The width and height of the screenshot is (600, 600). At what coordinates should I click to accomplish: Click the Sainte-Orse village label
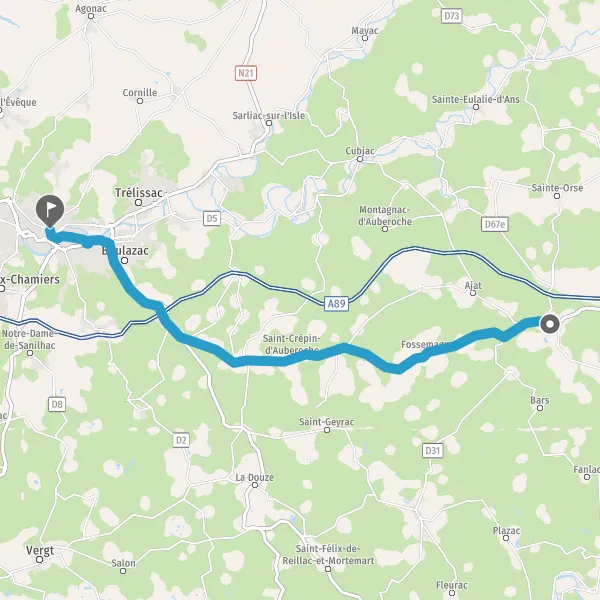click(x=557, y=188)
